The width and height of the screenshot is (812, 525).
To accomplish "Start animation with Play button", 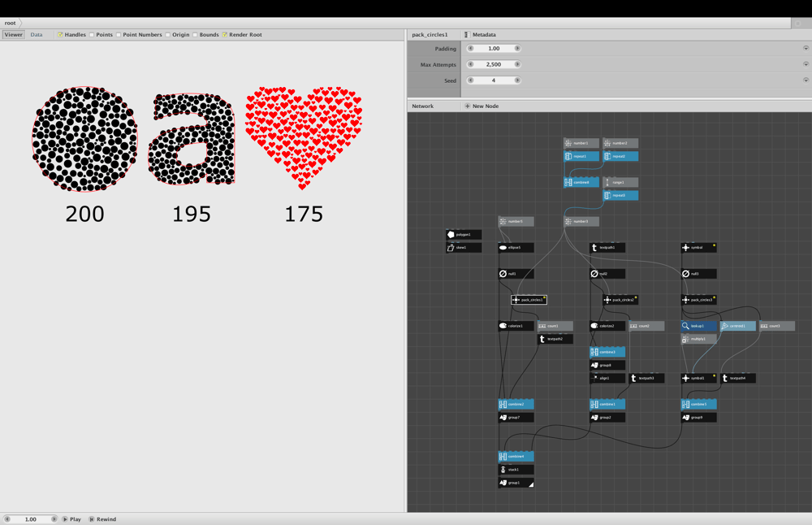I will point(72,518).
